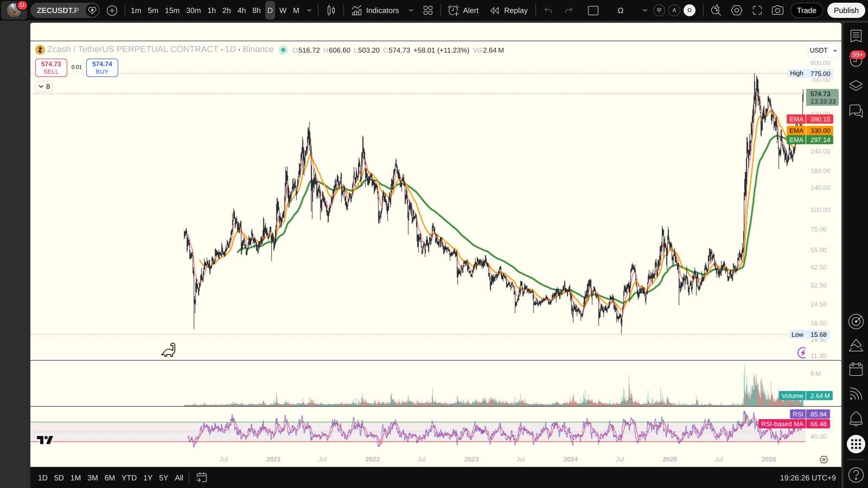Click the 0.01 quantity between Sell and Buy
Screen dimensions: 868x488
point(76,67)
